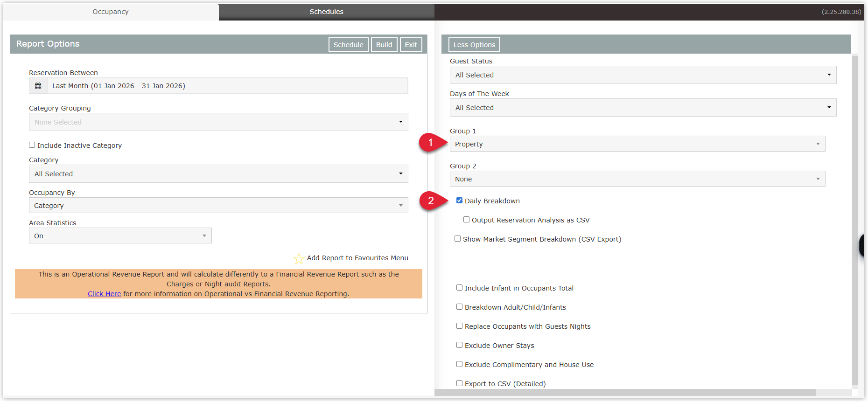Open the Group 2 None dropdown
The height and width of the screenshot is (402, 868).
[x=637, y=179]
